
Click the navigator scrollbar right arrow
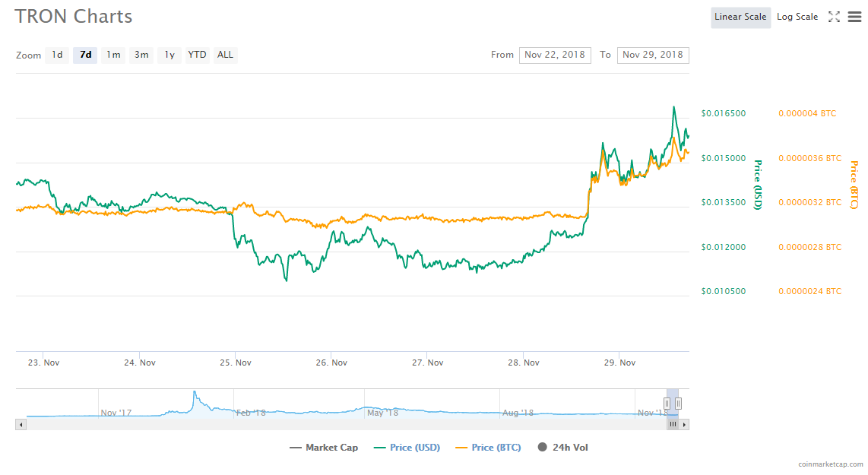[685, 425]
